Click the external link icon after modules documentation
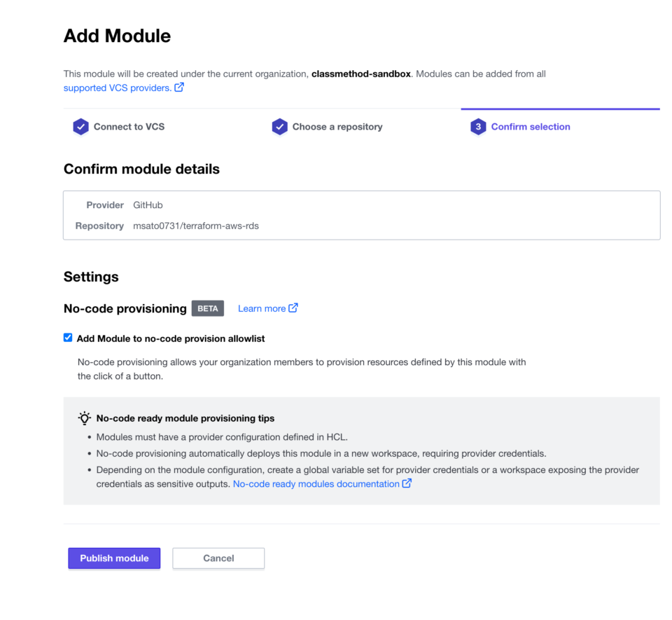 [407, 483]
